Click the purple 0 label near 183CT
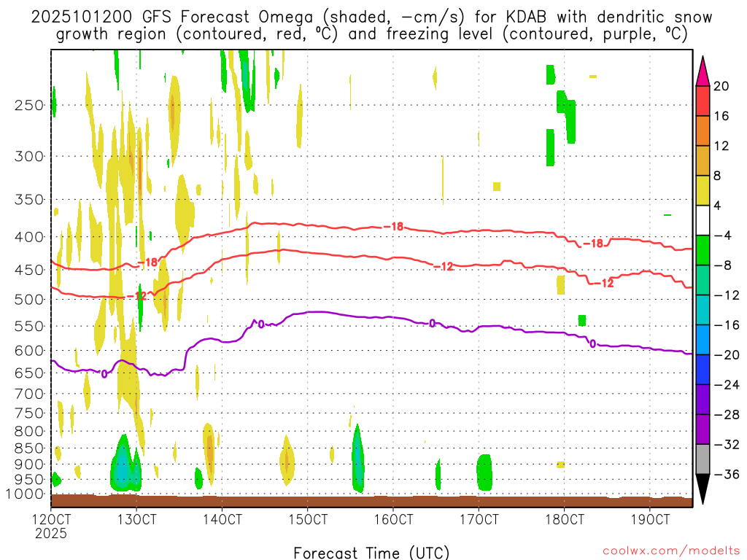Viewport: 747px width, 560px height. (x=592, y=344)
